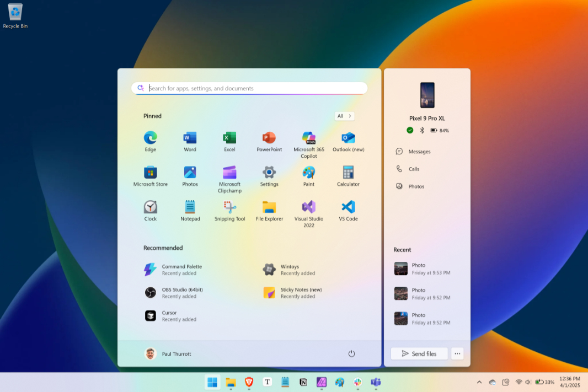Screen dimensions: 588x392
Task: Open Microsoft 365 Copilot app
Action: point(309,144)
